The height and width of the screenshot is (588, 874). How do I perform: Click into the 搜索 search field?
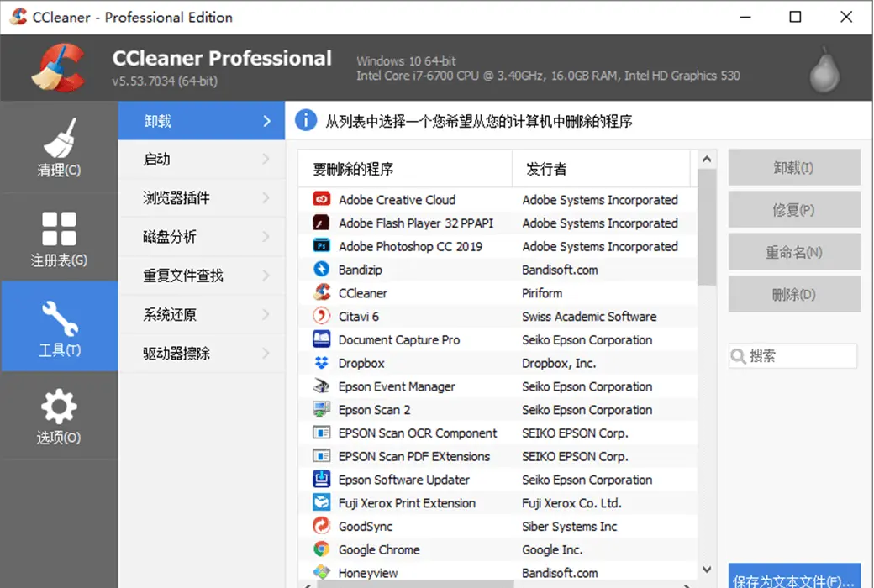pyautogui.click(x=792, y=355)
